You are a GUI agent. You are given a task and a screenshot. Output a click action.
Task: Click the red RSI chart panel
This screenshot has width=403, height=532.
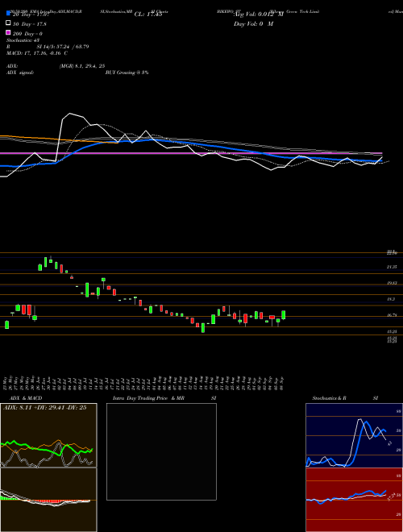[x=354, y=500]
